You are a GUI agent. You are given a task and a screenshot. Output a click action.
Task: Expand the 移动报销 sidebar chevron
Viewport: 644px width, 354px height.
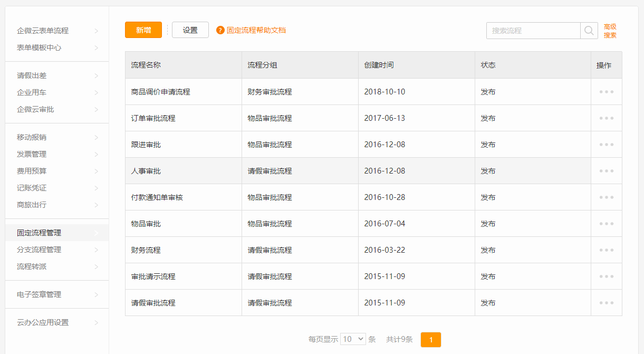click(x=96, y=138)
